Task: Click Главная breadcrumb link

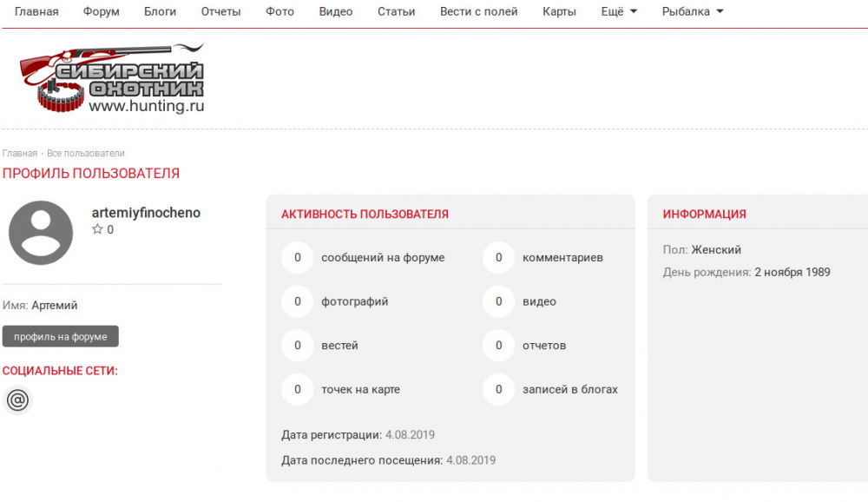Action: click(x=19, y=154)
